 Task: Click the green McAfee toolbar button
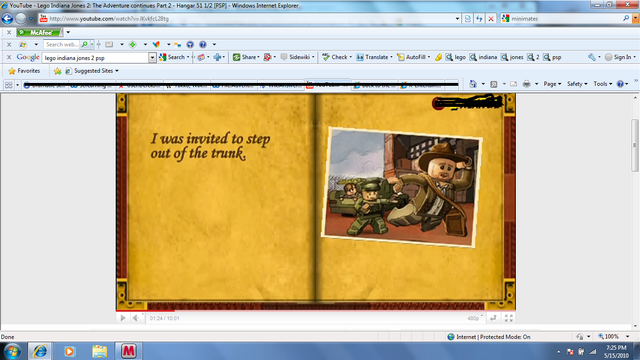click(40, 32)
